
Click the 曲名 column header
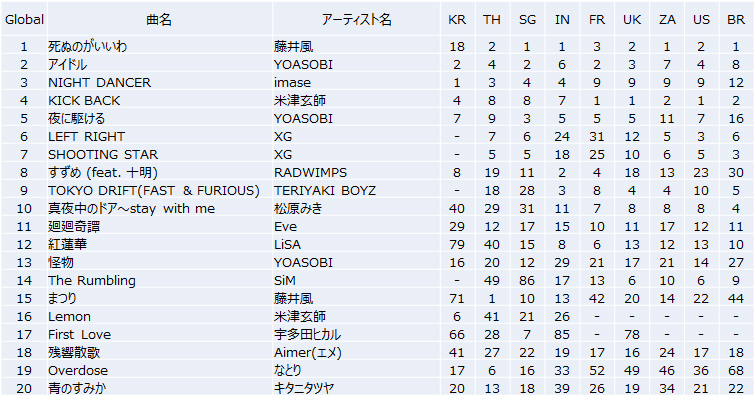click(159, 20)
